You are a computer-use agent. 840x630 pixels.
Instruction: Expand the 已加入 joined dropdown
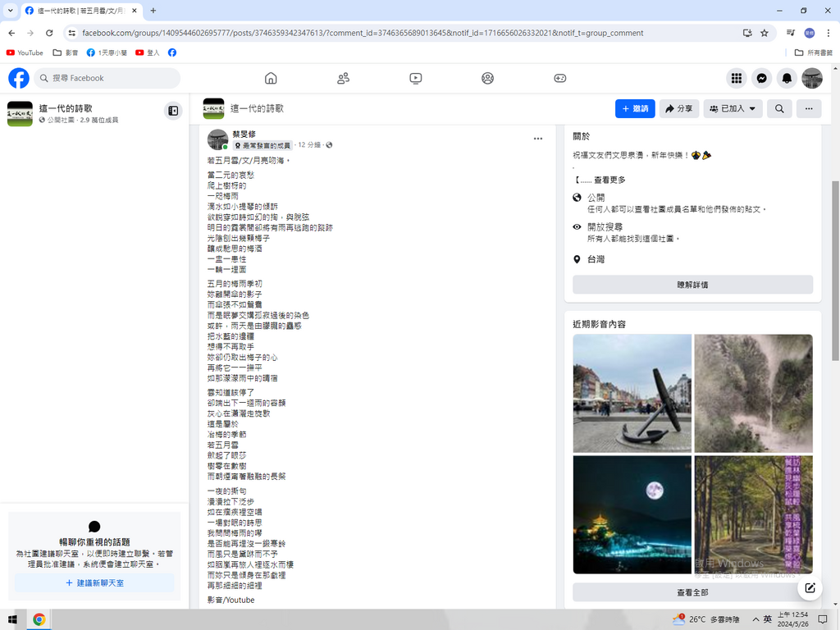[733, 108]
